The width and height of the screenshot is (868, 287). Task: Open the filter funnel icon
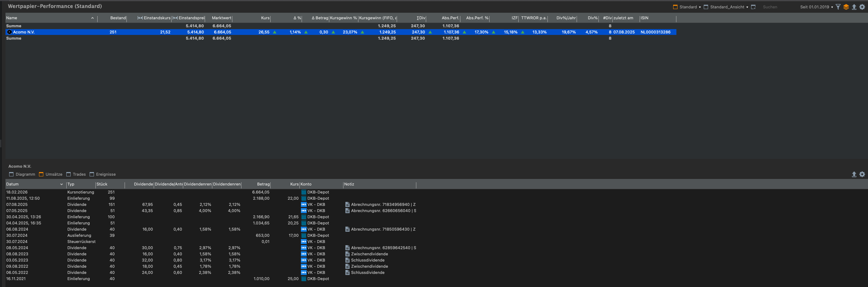click(x=838, y=7)
